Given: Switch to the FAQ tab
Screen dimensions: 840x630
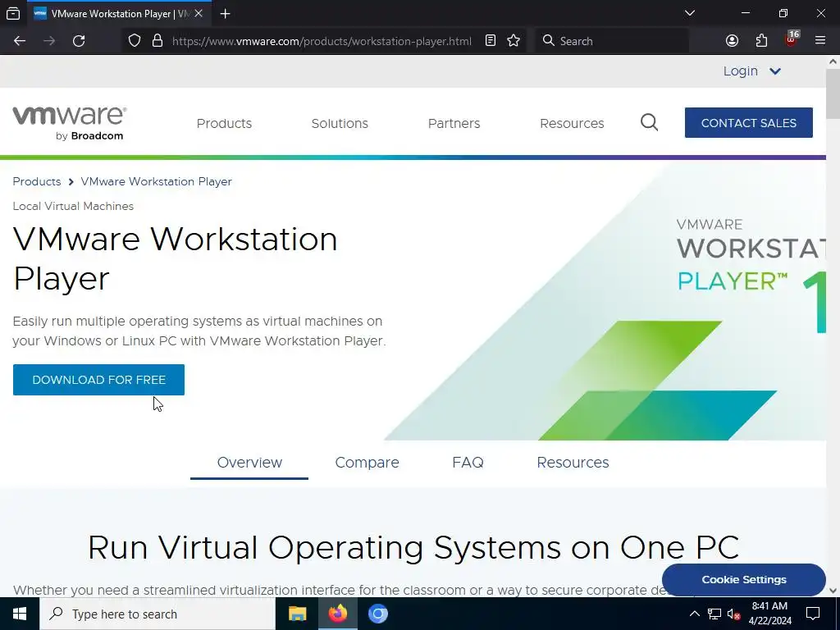Looking at the screenshot, I should pyautogui.click(x=468, y=463).
